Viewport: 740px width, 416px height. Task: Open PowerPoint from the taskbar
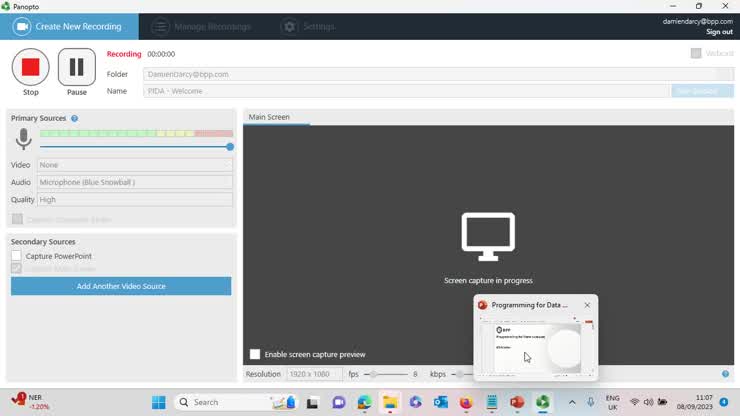pyautogui.click(x=517, y=402)
